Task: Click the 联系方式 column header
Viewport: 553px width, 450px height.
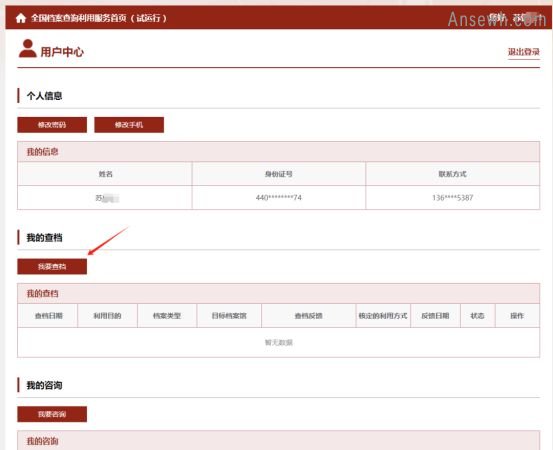Action: point(453,174)
